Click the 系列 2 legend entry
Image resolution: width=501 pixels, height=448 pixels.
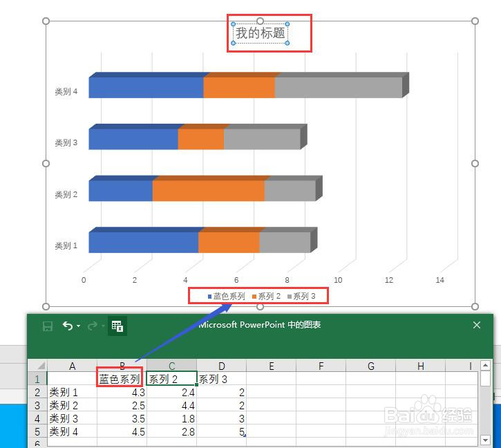[x=267, y=297]
